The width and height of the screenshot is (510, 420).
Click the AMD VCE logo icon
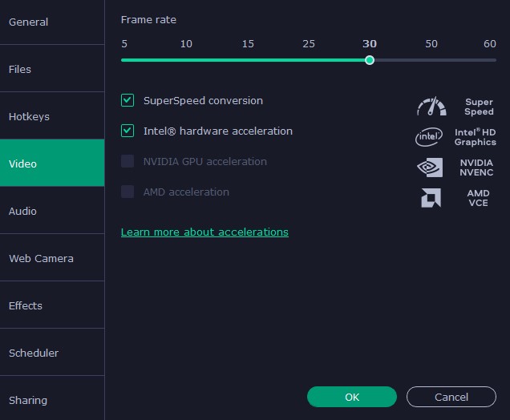click(x=431, y=198)
